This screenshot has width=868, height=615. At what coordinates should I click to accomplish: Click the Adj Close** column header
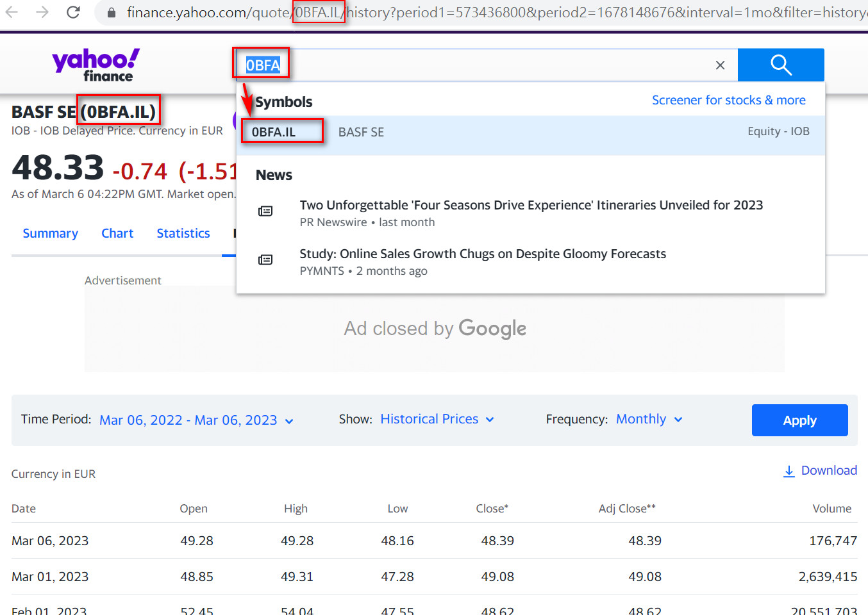point(627,509)
